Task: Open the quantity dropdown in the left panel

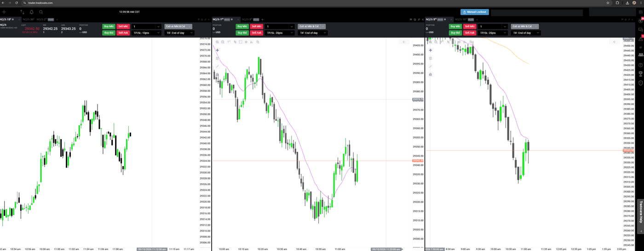Action: 158,27
